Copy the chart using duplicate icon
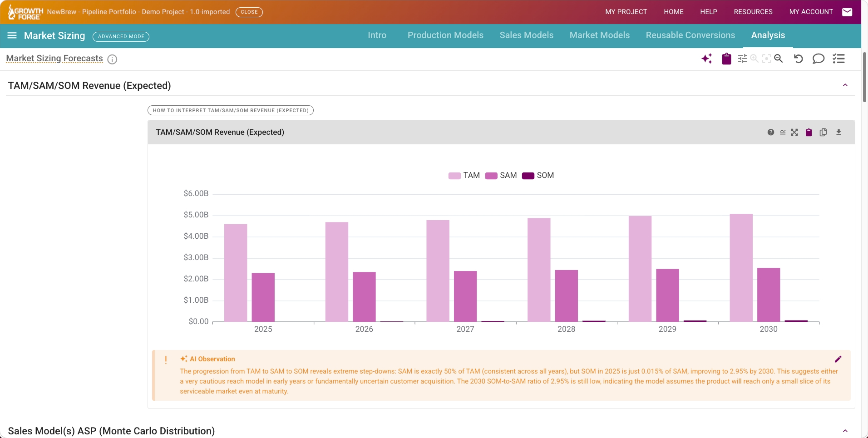Viewport: 868px width, 438px height. [823, 132]
